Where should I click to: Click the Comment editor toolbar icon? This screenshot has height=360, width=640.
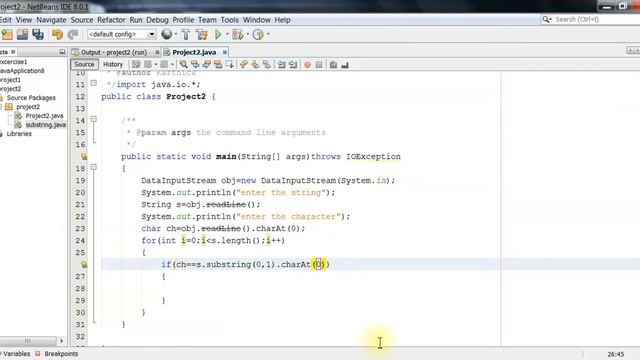[333, 64]
